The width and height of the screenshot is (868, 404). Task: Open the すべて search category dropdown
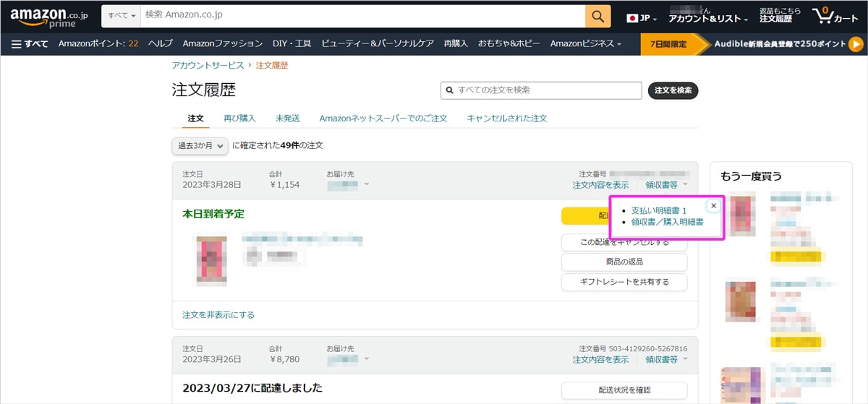pyautogui.click(x=122, y=16)
